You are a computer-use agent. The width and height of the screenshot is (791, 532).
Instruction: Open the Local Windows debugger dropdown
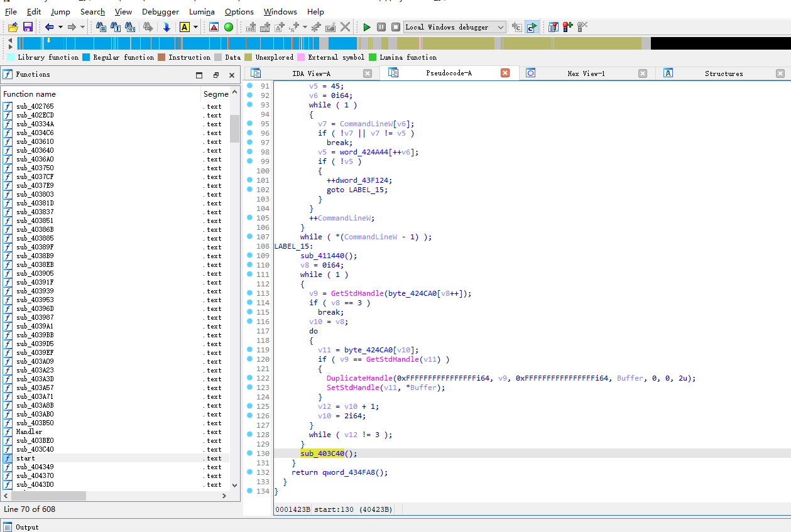click(500, 27)
